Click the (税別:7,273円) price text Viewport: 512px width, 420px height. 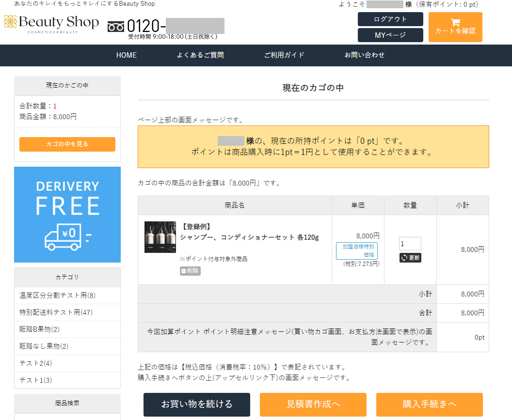click(x=361, y=264)
